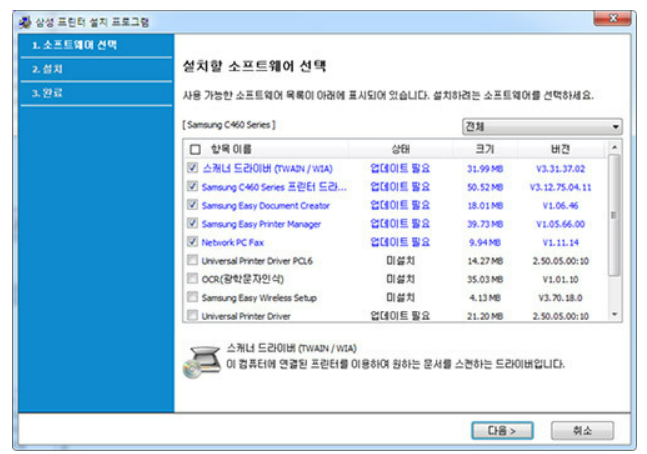Click the [Samsung C460 Series] label
This screenshot has width=647, height=454.
point(229,125)
